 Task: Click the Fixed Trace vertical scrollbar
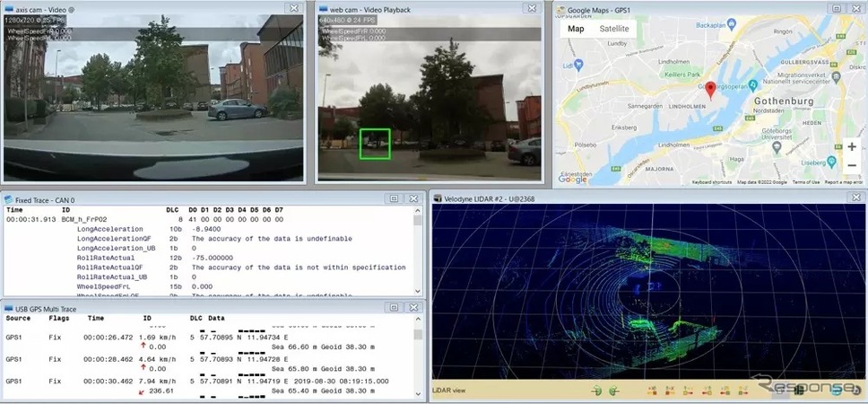(x=417, y=252)
